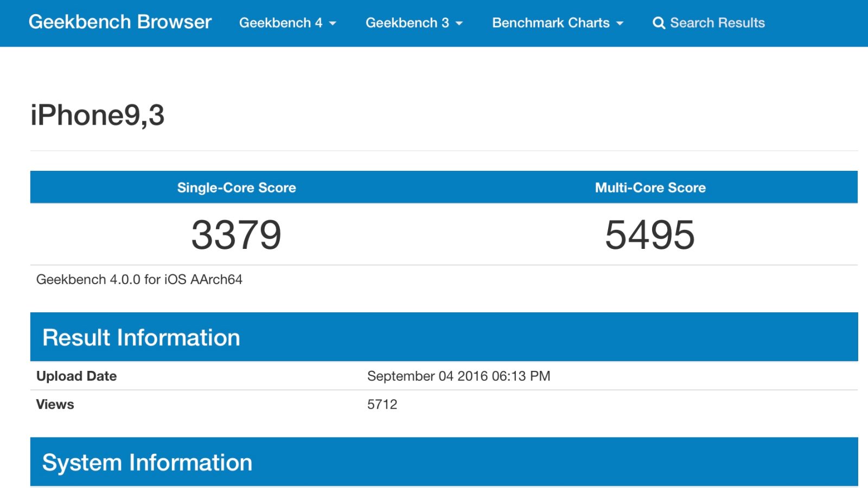Screen dimensions: 868x488
Task: Click the System Information section header
Action: (x=147, y=463)
